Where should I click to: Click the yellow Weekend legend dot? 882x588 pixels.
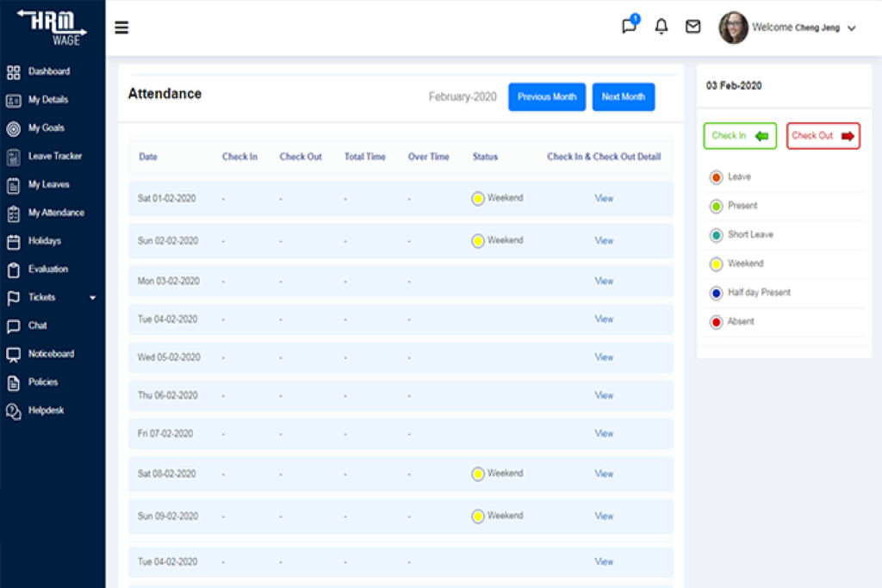[x=716, y=264]
